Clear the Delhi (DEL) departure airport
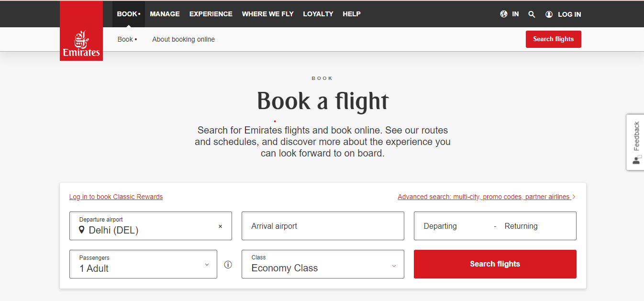The image size is (644, 301). coord(220,226)
